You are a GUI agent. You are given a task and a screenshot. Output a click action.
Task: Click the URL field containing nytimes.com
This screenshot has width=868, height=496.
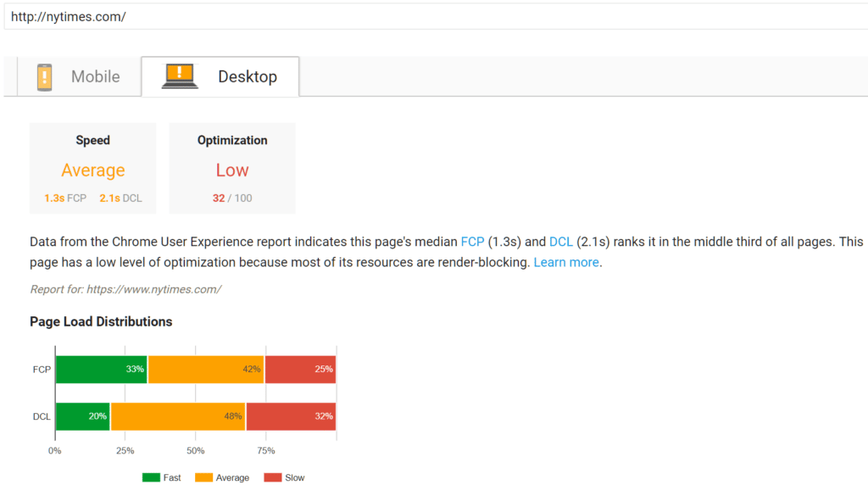[436, 17]
